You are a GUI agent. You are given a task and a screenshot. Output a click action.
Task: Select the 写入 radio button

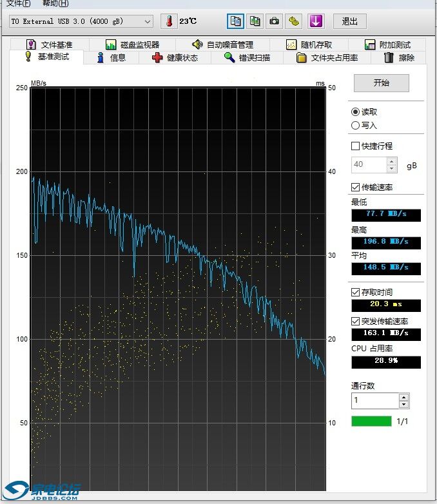tap(355, 126)
